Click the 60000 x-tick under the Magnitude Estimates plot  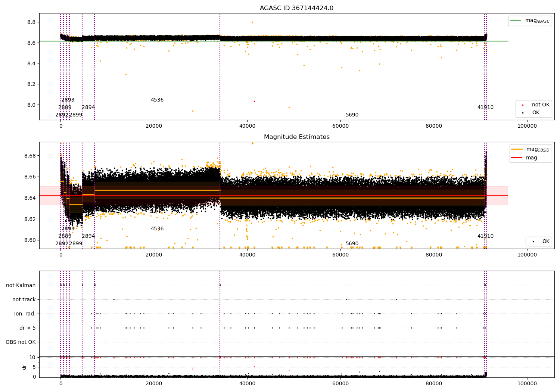pyautogui.click(x=340, y=255)
